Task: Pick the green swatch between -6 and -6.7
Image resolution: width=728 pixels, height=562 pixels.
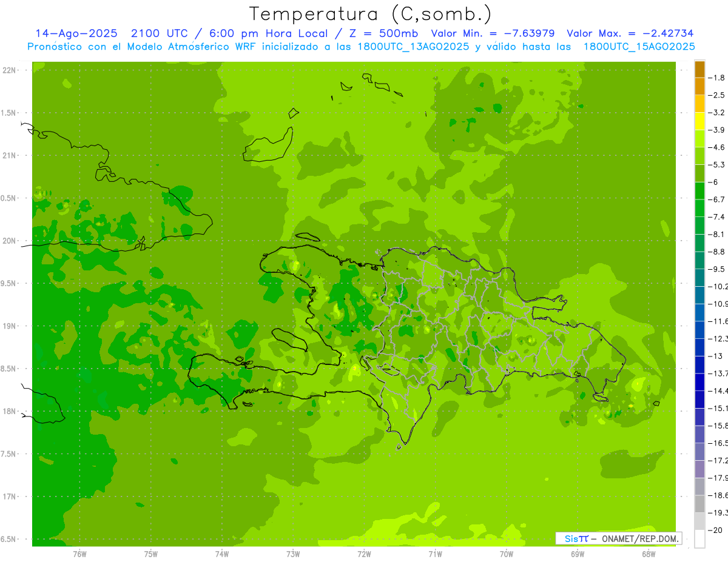Action: click(x=699, y=191)
